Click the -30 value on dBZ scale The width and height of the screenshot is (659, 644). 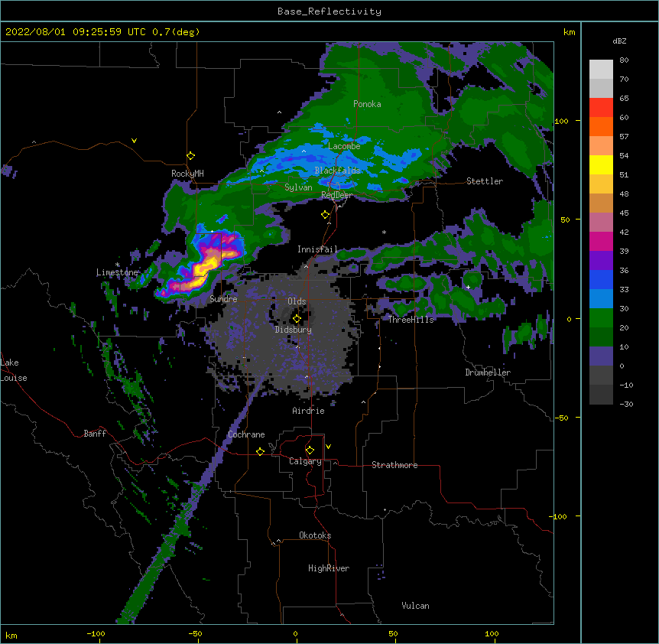coord(626,404)
